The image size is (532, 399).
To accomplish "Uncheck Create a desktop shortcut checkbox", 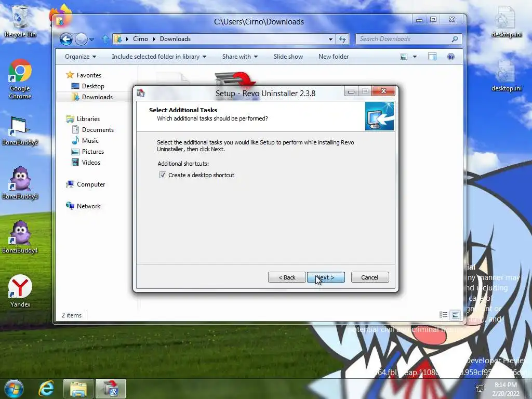I will pyautogui.click(x=163, y=175).
